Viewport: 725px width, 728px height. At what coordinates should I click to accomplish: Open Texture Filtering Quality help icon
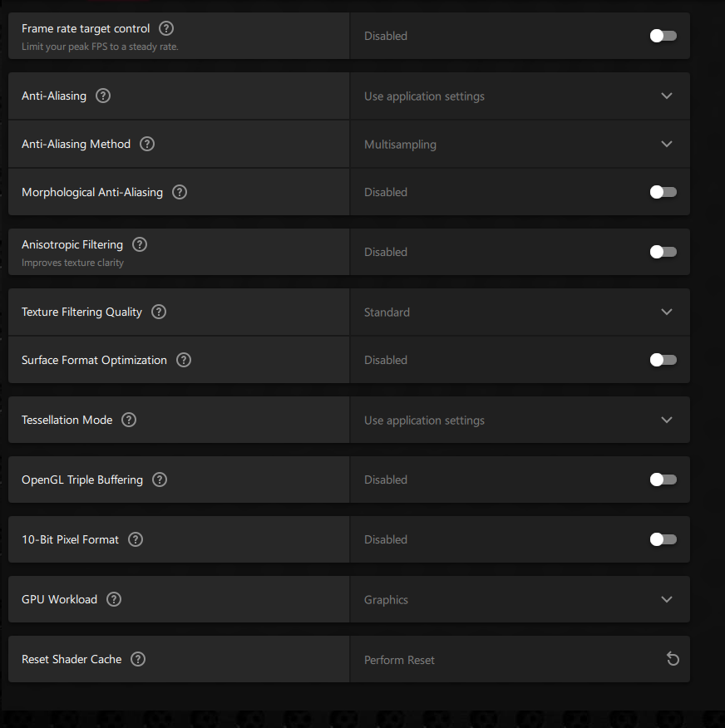(159, 312)
